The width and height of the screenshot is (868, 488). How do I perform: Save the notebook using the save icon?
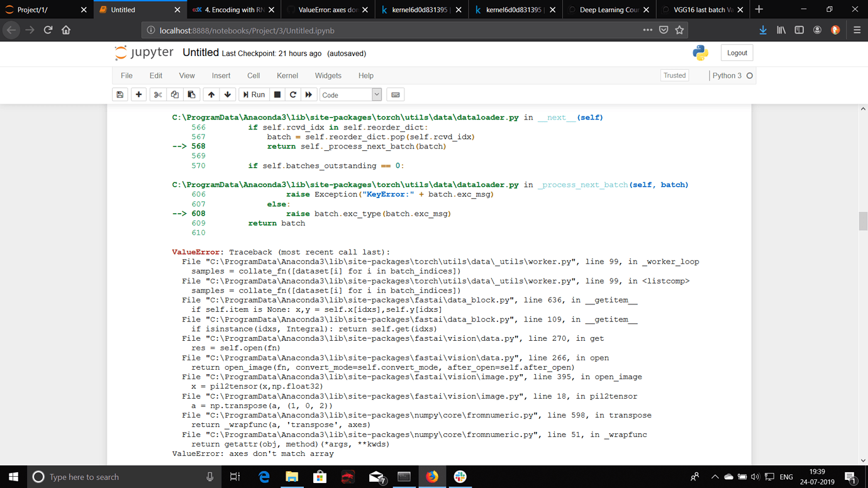point(120,94)
